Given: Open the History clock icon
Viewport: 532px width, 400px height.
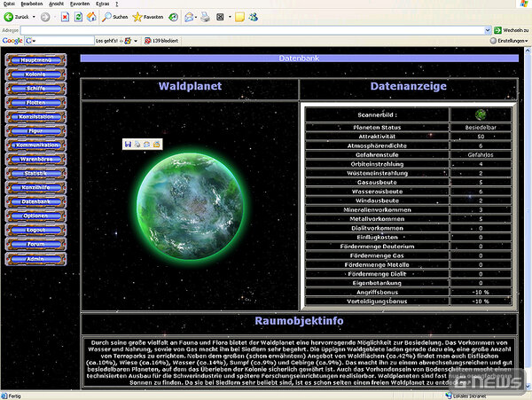Looking at the screenshot, I should coord(174,17).
